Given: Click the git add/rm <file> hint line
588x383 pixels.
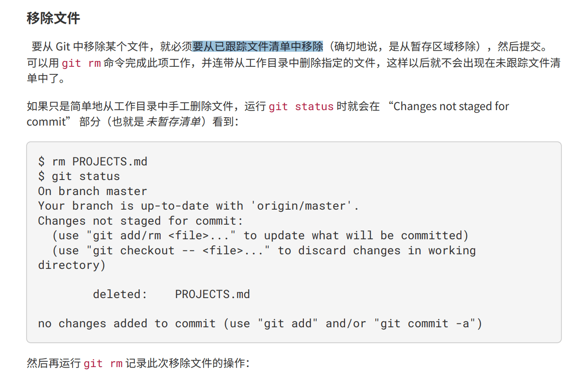Looking at the screenshot, I should point(260,235).
